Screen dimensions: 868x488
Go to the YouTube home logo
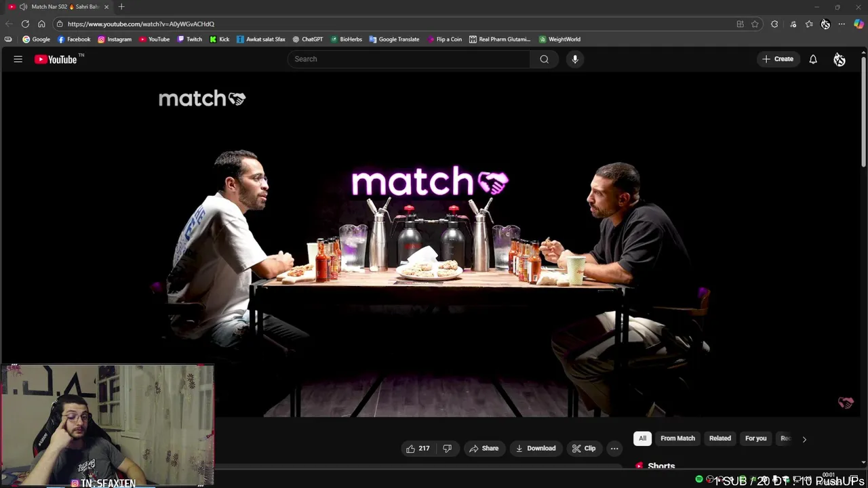pyautogui.click(x=56, y=59)
